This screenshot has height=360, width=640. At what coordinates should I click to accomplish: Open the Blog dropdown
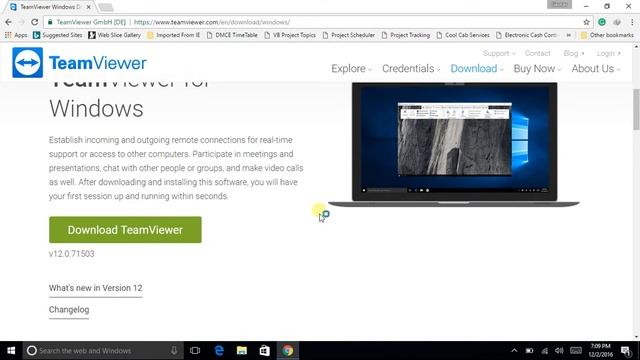573,53
